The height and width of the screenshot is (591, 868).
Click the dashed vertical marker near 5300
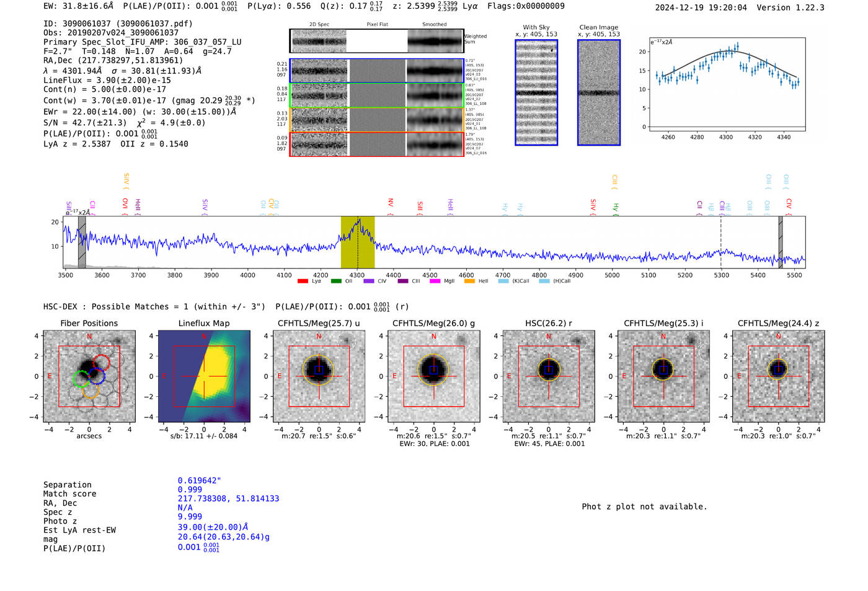[x=720, y=242]
